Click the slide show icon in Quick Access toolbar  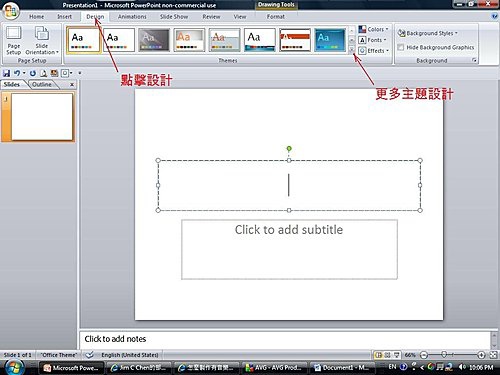point(54,73)
